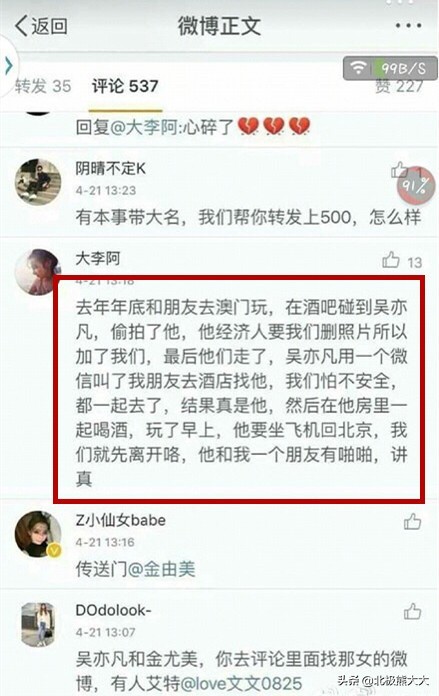Tap the 91% floating circle widget
Viewport: 439px width, 696px height.
coord(415,186)
